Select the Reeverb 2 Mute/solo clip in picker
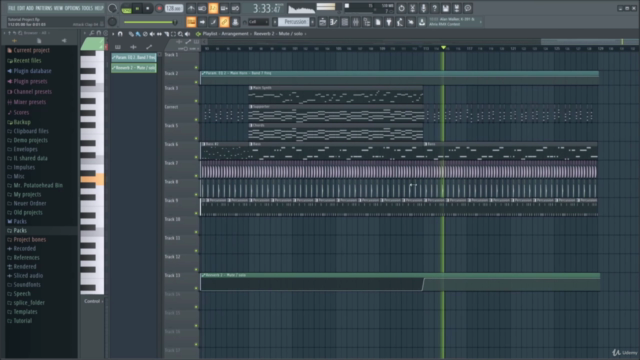This screenshot has height=360, width=640. pyautogui.click(x=134, y=68)
